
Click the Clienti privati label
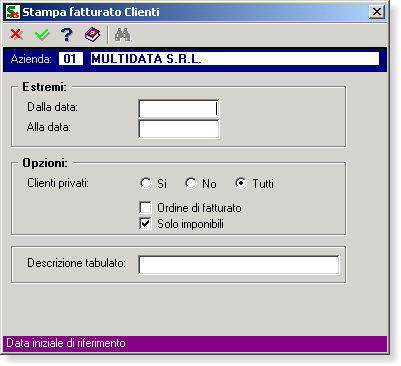tap(58, 183)
